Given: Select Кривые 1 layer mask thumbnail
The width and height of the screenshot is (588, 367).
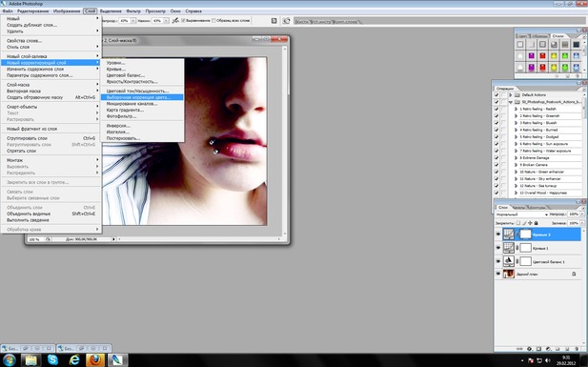Looking at the screenshot, I should click(526, 248).
